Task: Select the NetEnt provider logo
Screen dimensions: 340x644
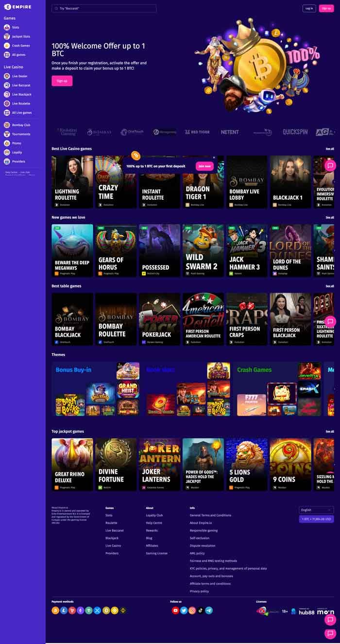Action: (230, 132)
